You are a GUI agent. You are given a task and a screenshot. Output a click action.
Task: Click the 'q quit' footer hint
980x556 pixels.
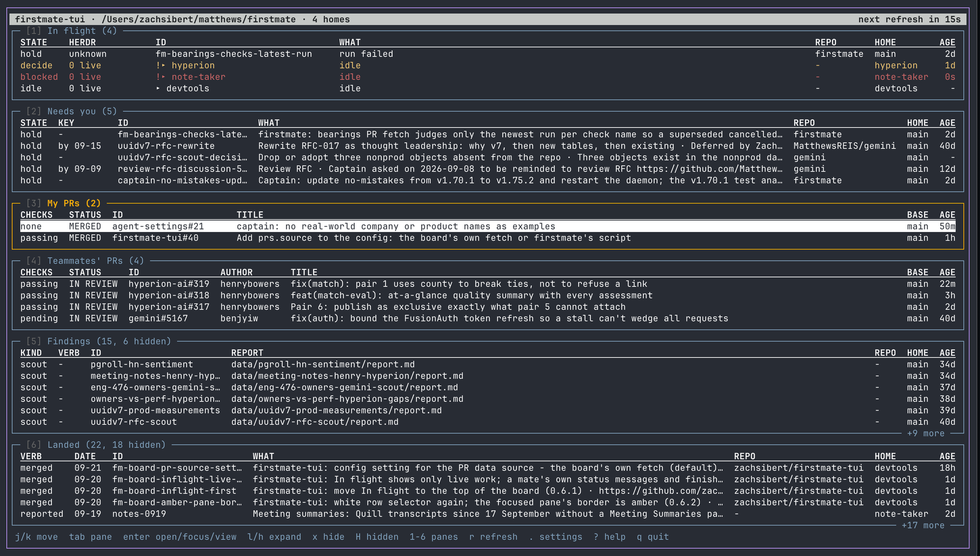(653, 537)
